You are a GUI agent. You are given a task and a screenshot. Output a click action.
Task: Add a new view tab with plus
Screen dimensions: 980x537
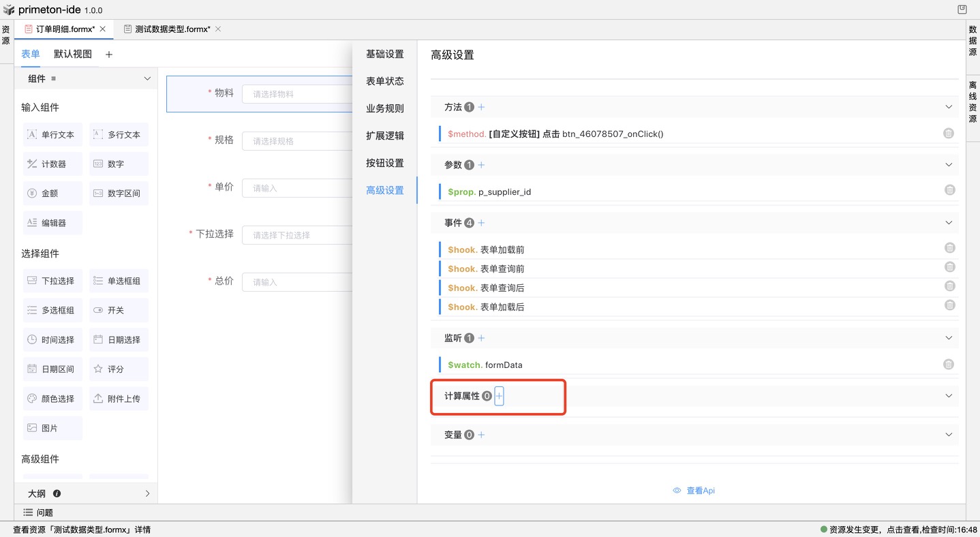tap(109, 55)
